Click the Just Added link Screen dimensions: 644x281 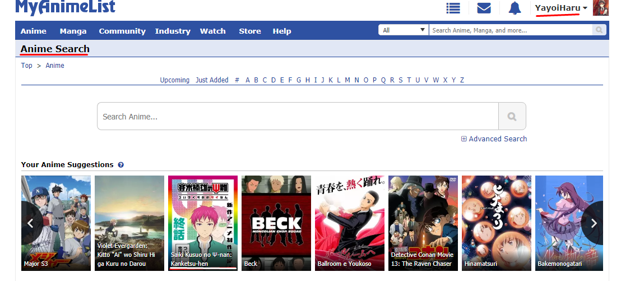pyautogui.click(x=212, y=80)
